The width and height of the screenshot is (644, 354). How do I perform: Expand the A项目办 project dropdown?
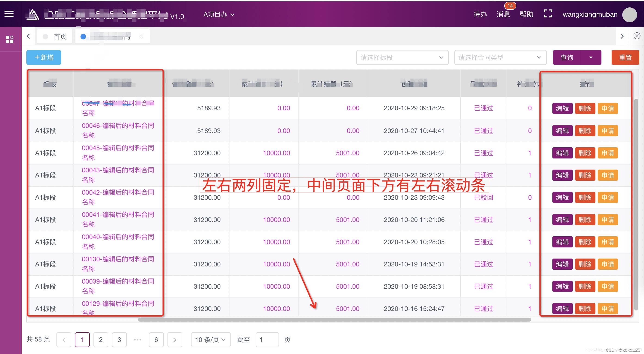click(219, 15)
